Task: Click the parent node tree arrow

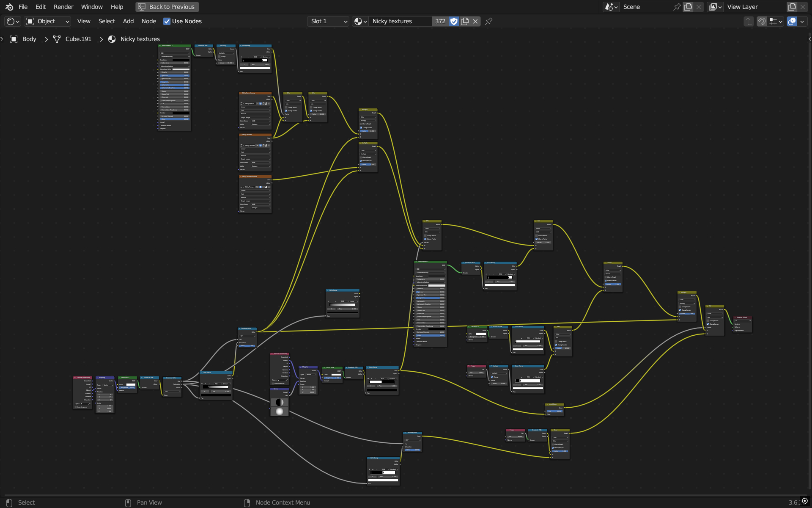Action: (x=749, y=21)
